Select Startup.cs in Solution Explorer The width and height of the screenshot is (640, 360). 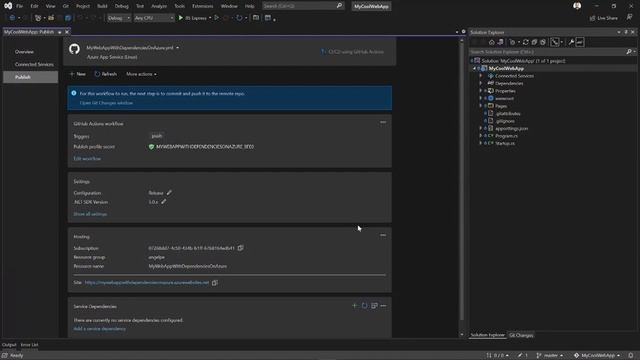pyautogui.click(x=505, y=143)
